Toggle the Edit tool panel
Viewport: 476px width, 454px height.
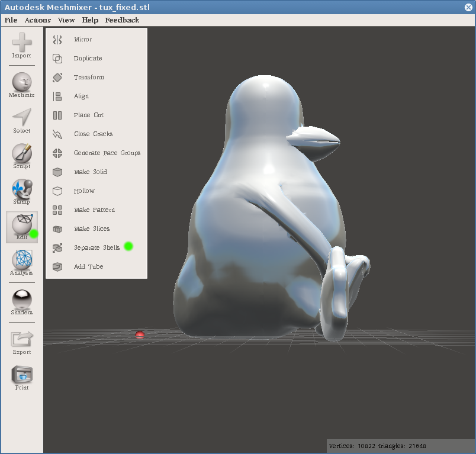pos(21,227)
